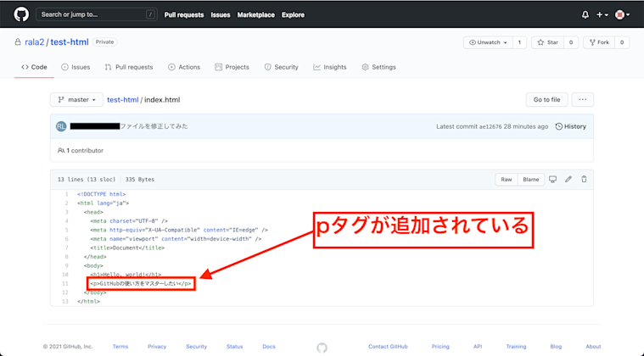
Task: Open Contact GitHub footer link
Action: [388, 347]
